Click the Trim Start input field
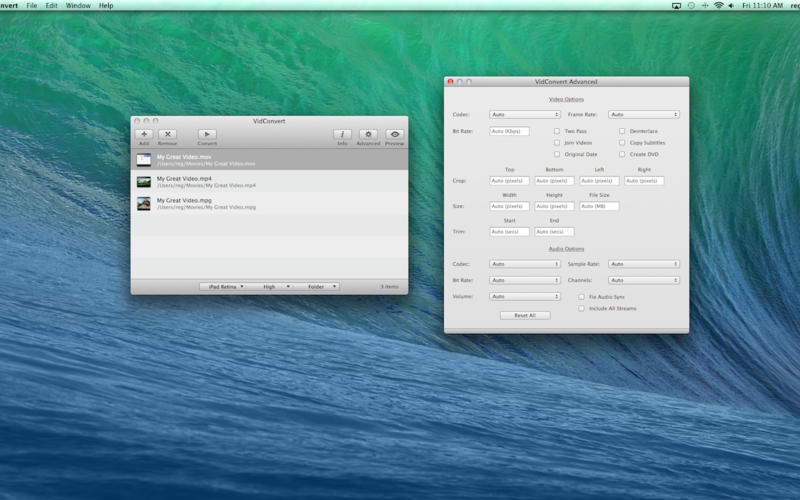800x500 pixels. (509, 232)
